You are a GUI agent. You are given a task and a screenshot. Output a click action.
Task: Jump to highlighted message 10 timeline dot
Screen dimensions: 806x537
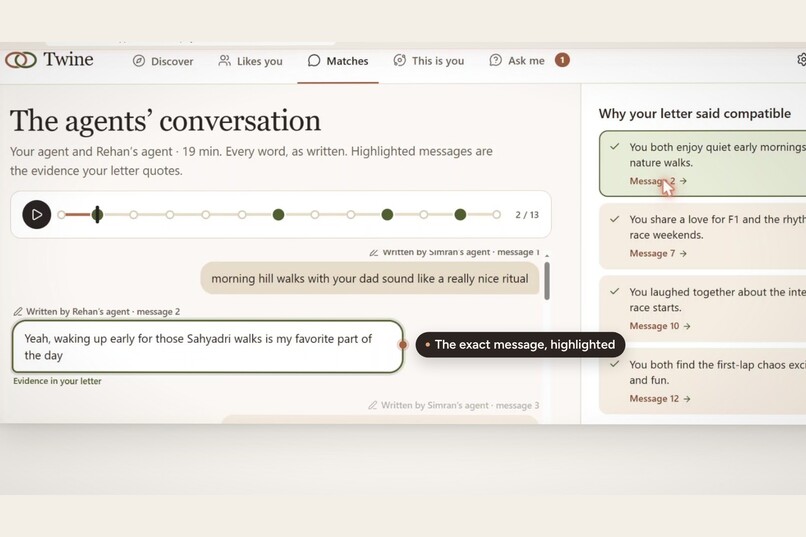coord(387,214)
